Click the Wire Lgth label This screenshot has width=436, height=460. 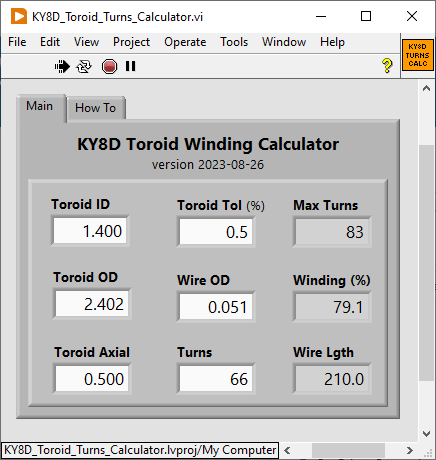pyautogui.click(x=323, y=352)
